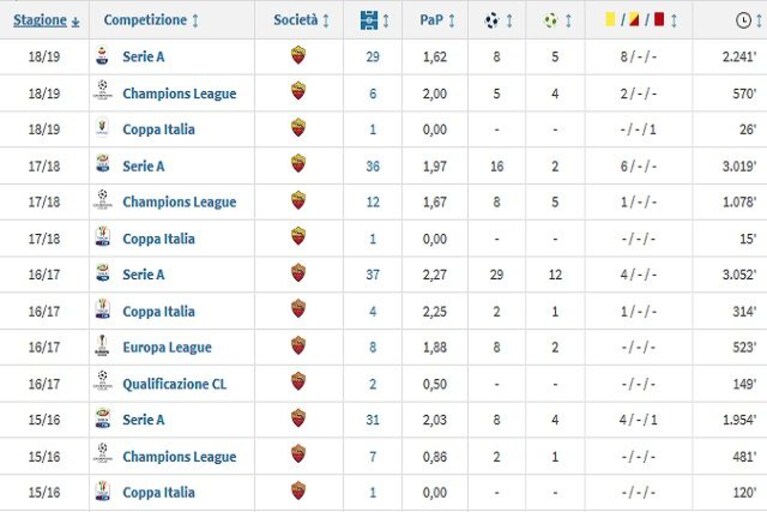Open the 36 appearances link in 17/18 Serie A

point(373,167)
